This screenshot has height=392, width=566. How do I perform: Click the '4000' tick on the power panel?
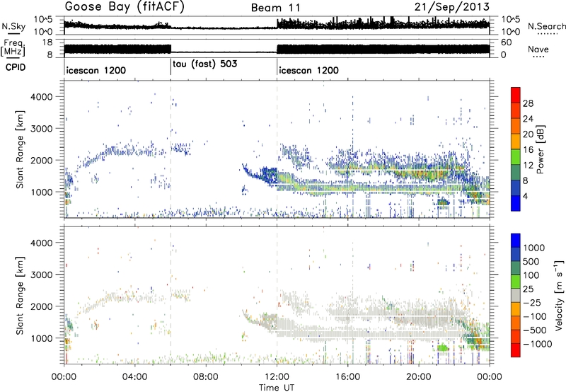(42, 97)
